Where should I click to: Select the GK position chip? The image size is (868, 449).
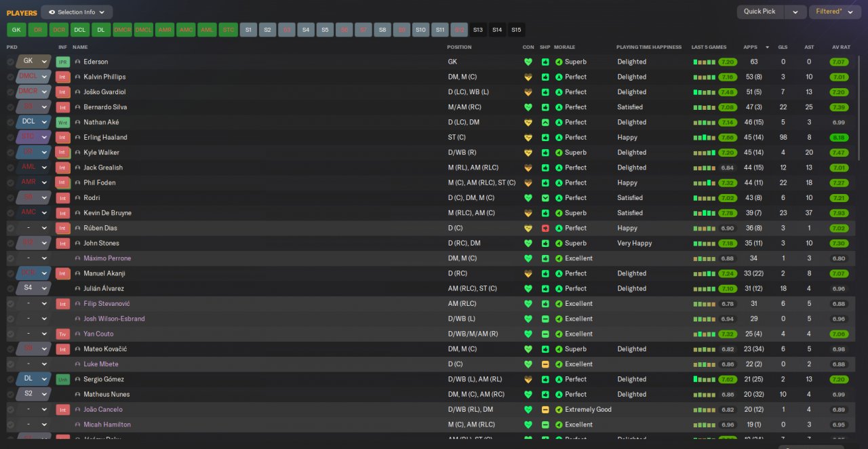[x=16, y=30]
